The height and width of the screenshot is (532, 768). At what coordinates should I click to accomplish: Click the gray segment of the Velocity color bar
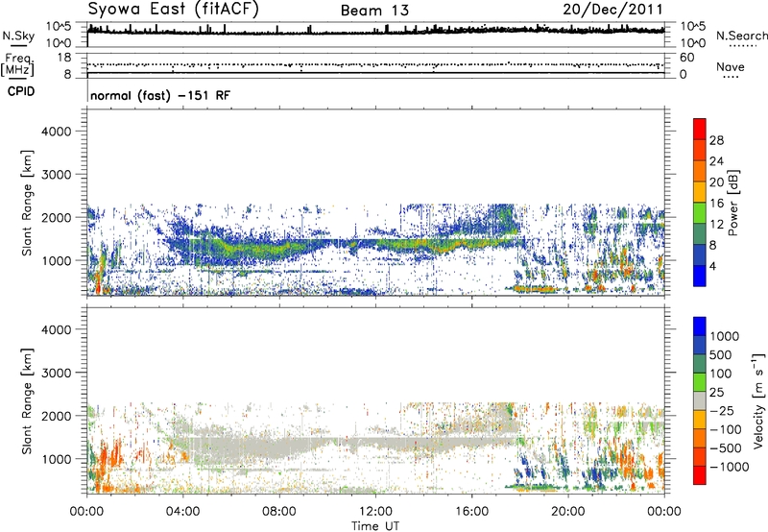point(700,401)
